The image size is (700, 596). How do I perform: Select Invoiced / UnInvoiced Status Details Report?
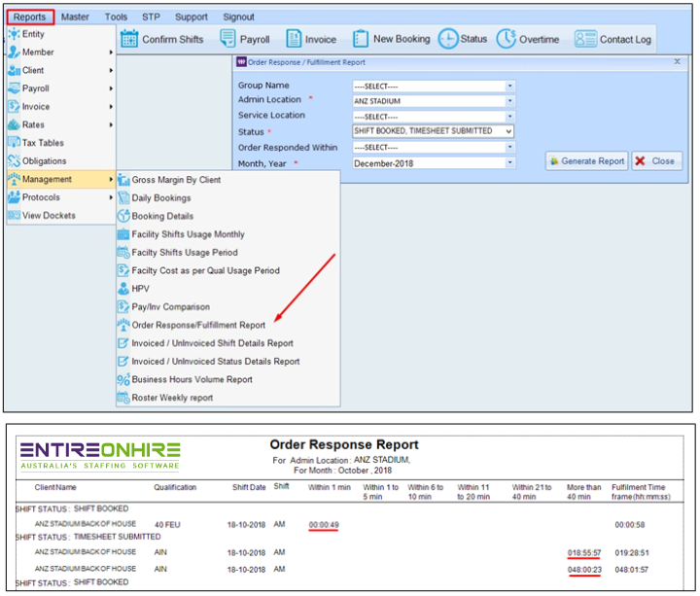[x=216, y=362]
